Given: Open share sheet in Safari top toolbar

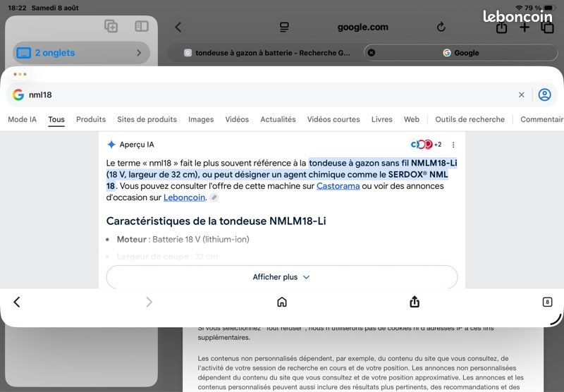Looking at the screenshot, I should pos(501,27).
